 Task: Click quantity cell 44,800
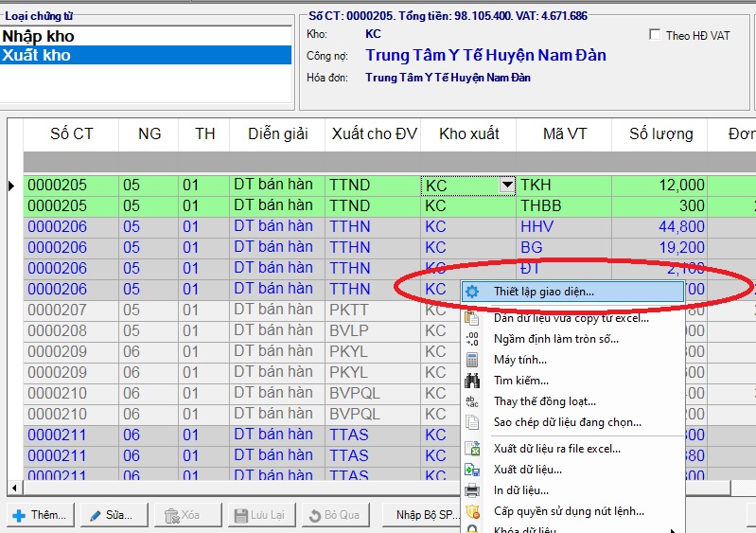659,226
